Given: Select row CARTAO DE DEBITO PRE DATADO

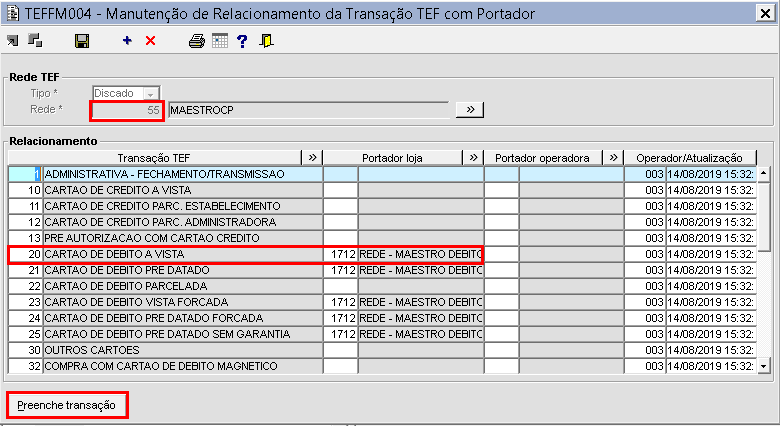Looking at the screenshot, I should [382, 270].
